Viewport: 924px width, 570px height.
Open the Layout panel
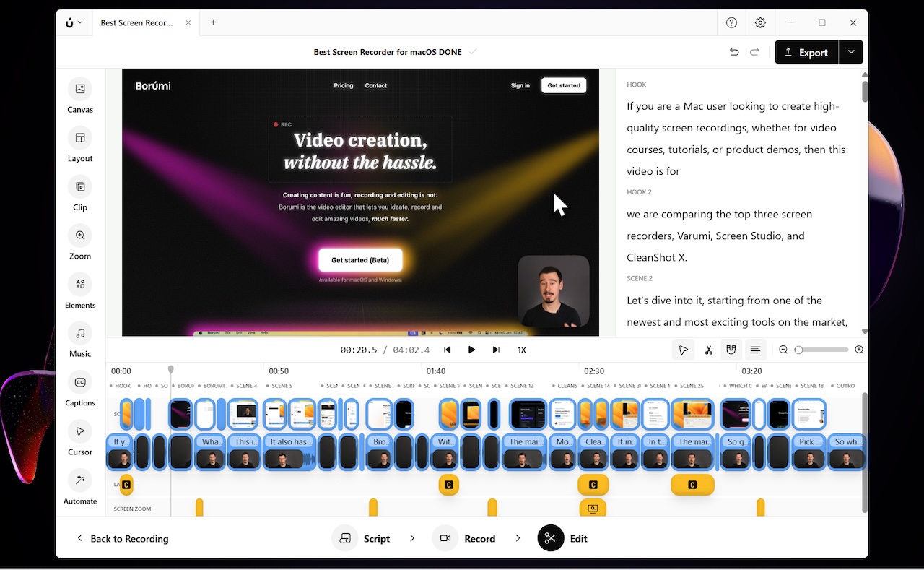[x=80, y=144]
